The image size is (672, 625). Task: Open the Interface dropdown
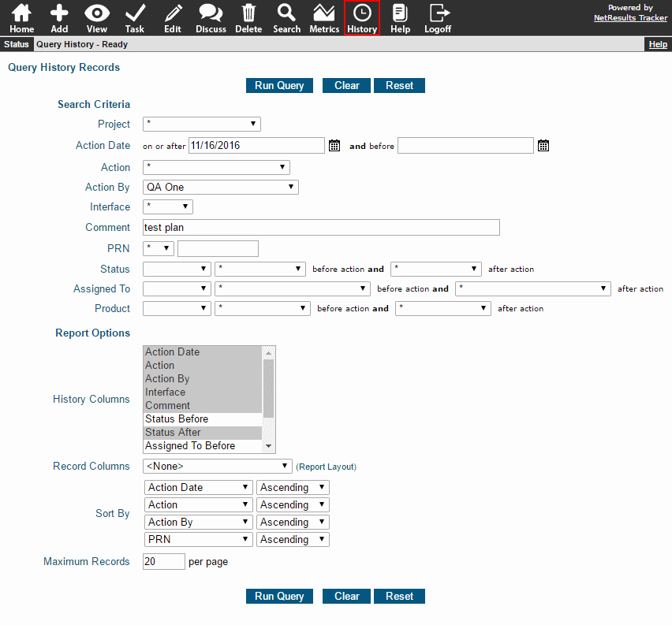click(x=168, y=207)
